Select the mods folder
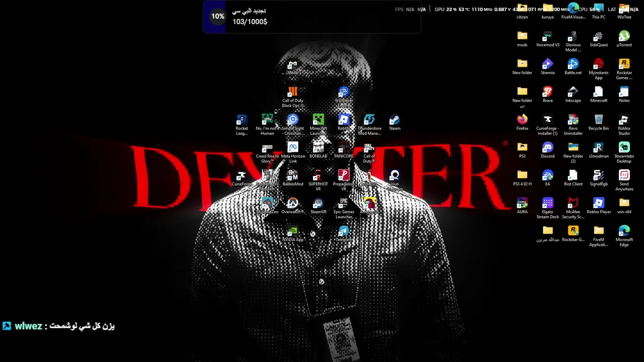The image size is (644, 362). 522,38
